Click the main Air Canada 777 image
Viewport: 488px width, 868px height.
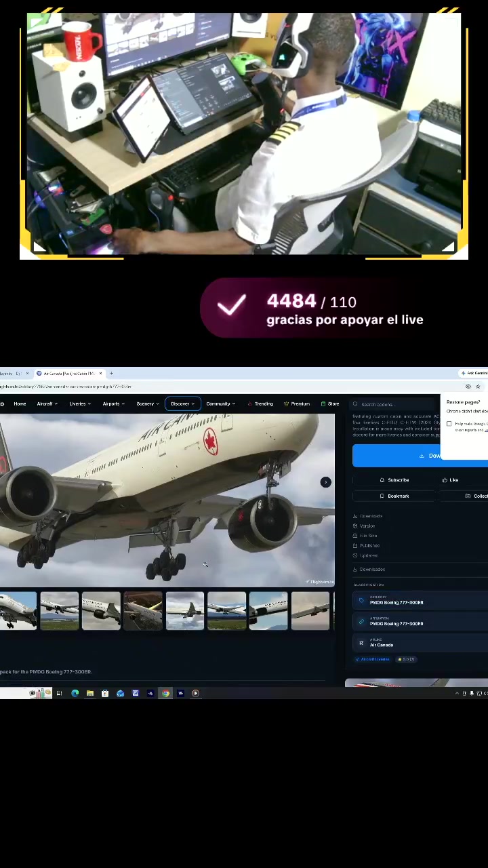[x=167, y=500]
